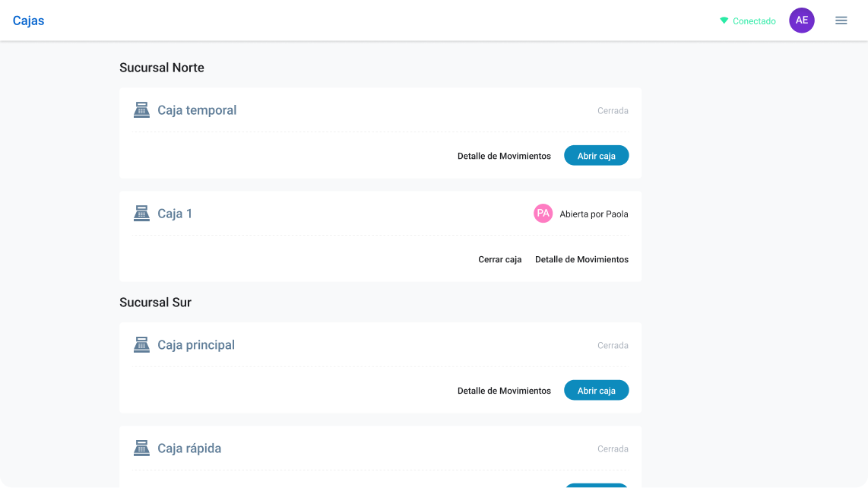Click the green Conectado status icon
The height and width of the screenshot is (488, 868).
724,21
